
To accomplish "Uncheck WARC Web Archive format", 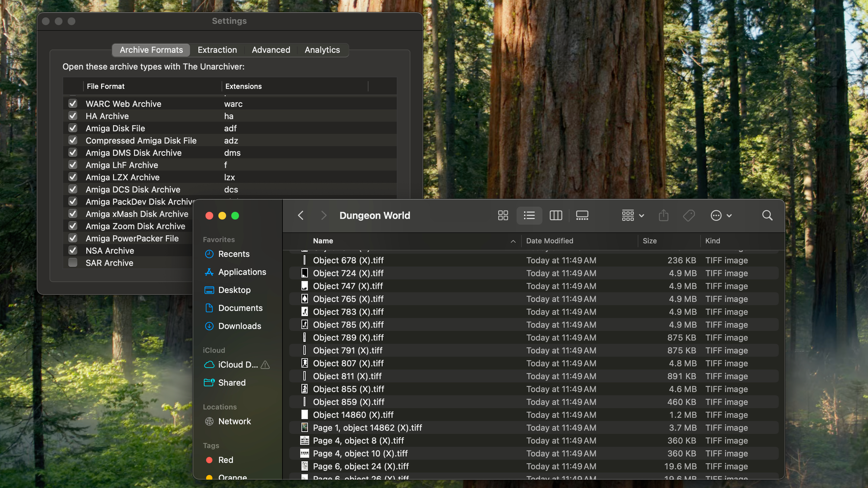I will 73,104.
